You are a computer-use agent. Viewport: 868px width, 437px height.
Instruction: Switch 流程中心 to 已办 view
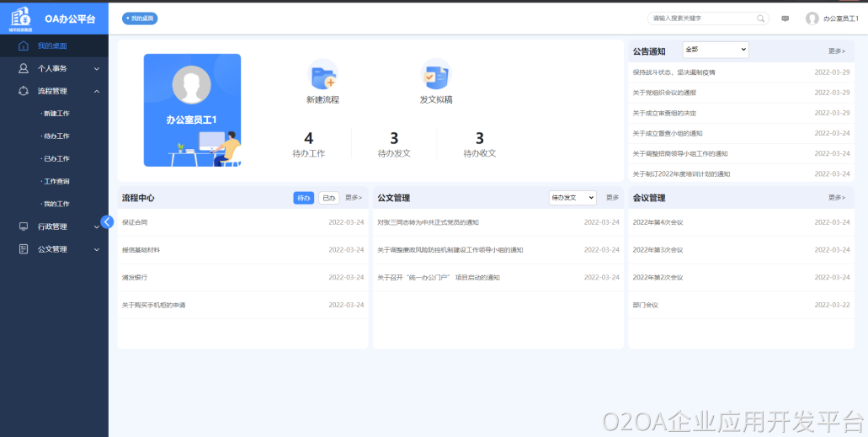coord(328,198)
